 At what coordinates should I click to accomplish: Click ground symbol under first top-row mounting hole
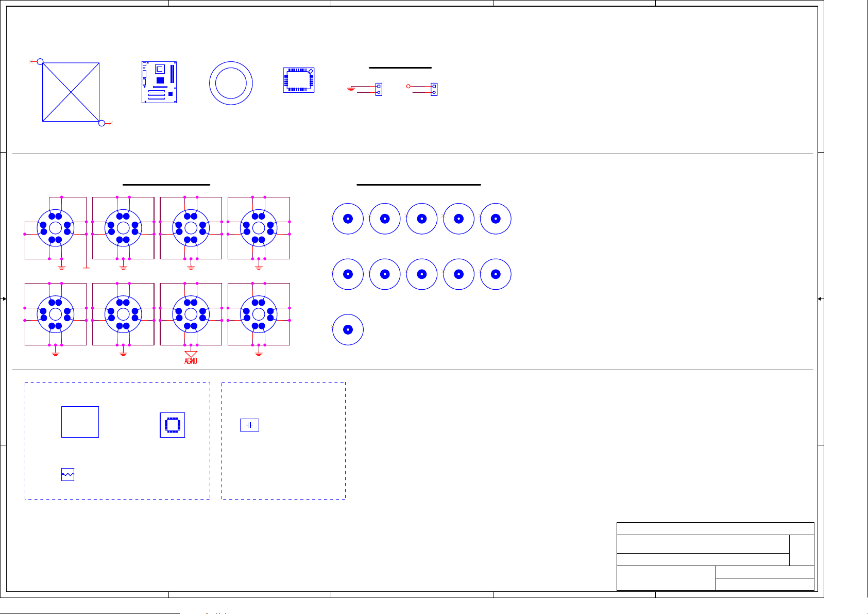[x=61, y=267]
